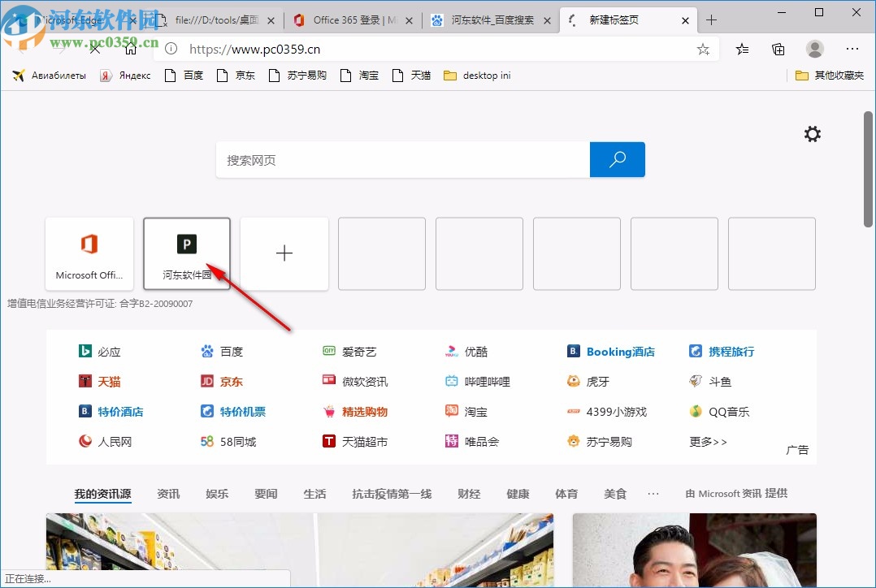
Task: Click the profile avatar icon
Action: pyautogui.click(x=814, y=49)
